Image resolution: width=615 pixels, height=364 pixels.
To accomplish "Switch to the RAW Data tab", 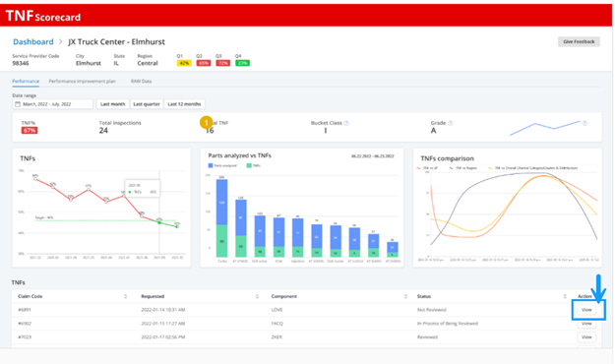I will click(141, 82).
